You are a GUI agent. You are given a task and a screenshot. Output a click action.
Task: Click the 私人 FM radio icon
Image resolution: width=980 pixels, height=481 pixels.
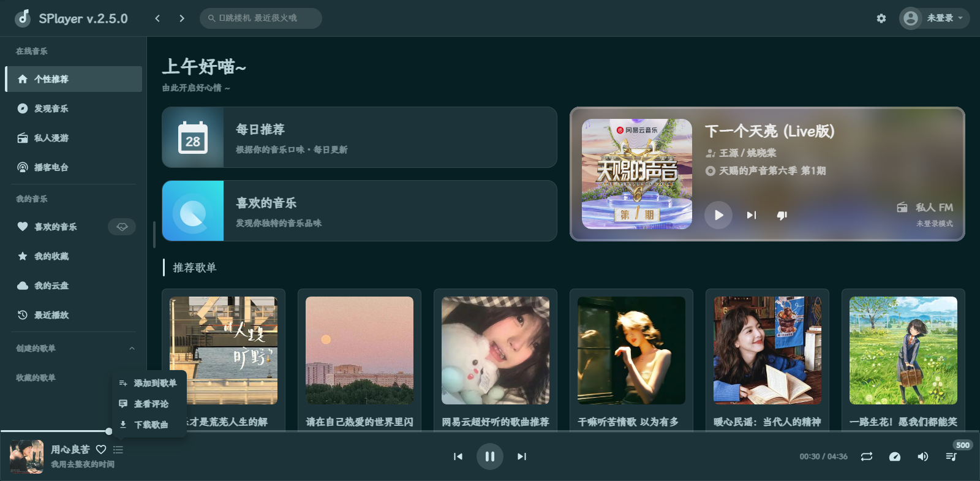click(902, 207)
